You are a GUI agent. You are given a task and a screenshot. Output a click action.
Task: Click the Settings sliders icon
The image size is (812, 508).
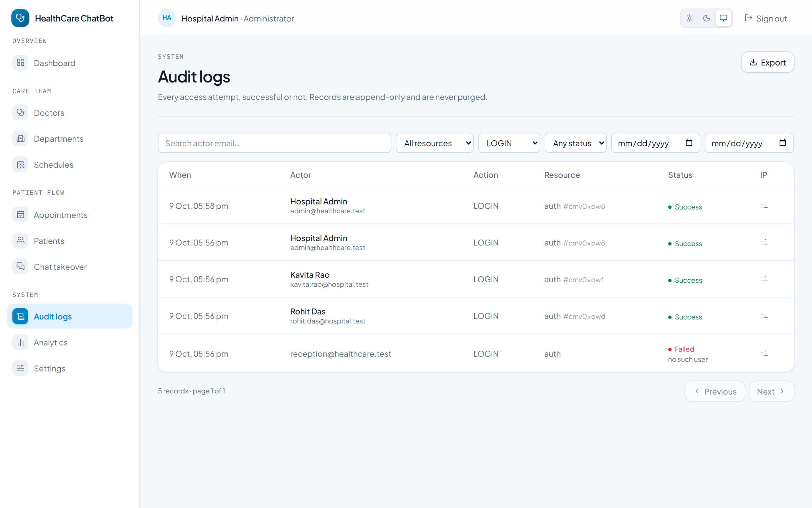click(x=21, y=368)
